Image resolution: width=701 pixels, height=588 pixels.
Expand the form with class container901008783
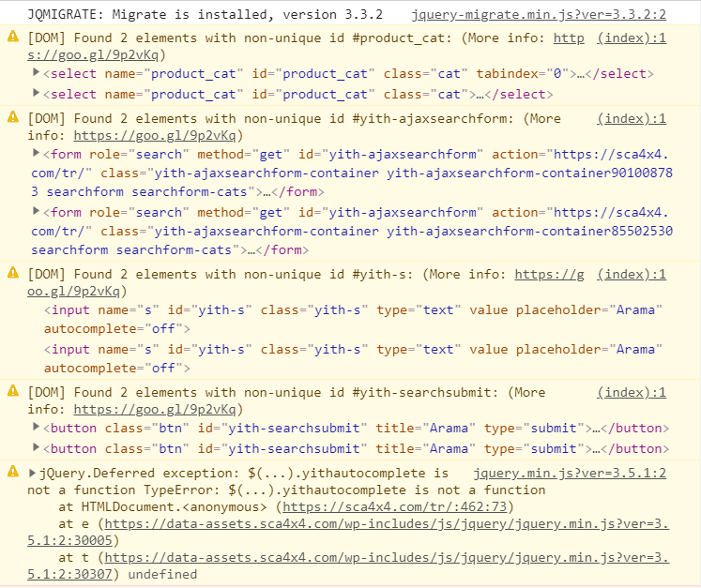coord(37,153)
